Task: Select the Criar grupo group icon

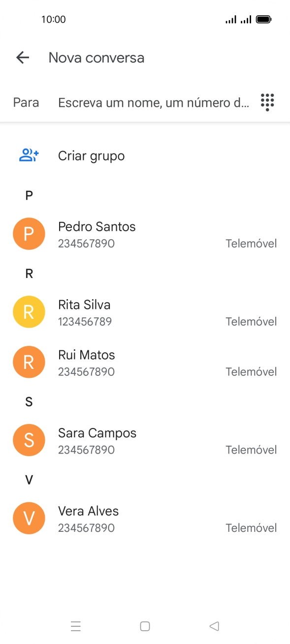Action: click(29, 154)
